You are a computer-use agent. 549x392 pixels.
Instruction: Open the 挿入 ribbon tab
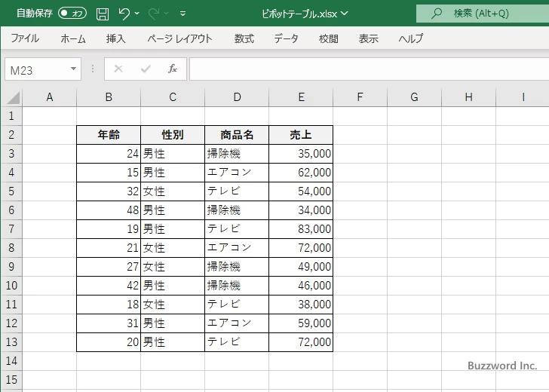point(115,38)
